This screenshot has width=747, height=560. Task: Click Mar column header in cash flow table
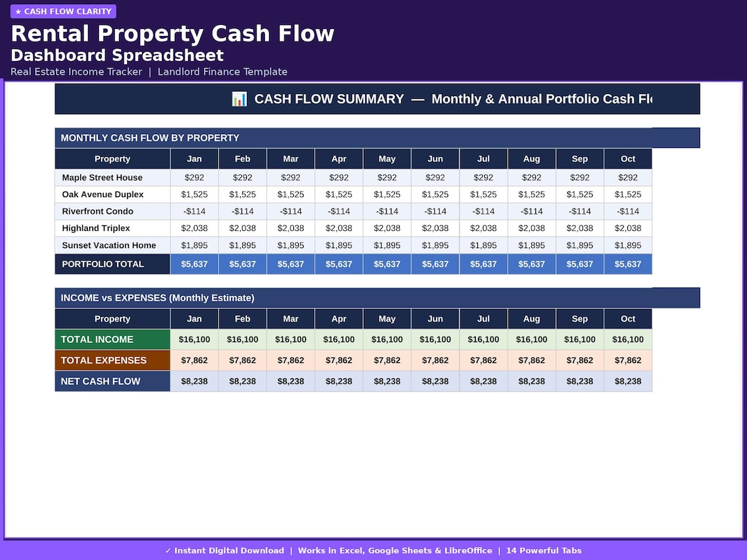(290, 159)
